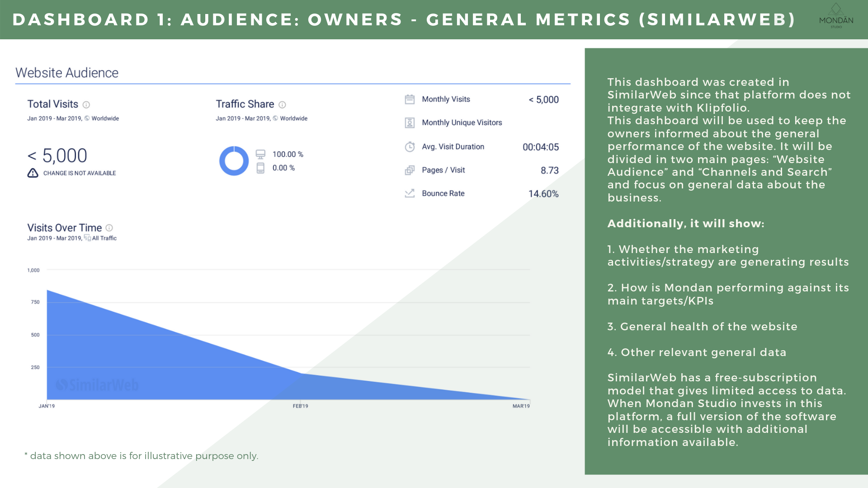Screen dimensions: 868x488
Task: Click the Bounce Rate chart icon
Action: point(410,193)
